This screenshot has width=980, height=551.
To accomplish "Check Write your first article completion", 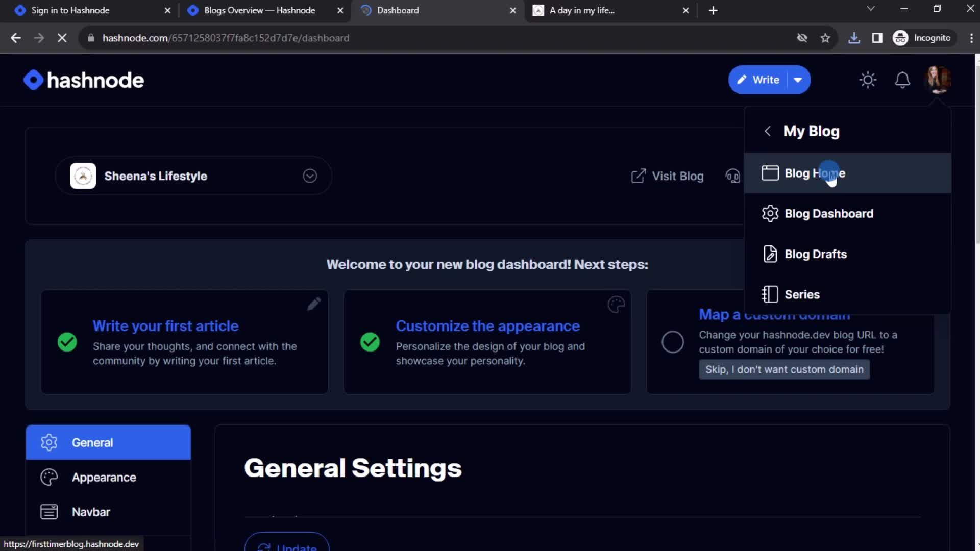I will click(67, 342).
